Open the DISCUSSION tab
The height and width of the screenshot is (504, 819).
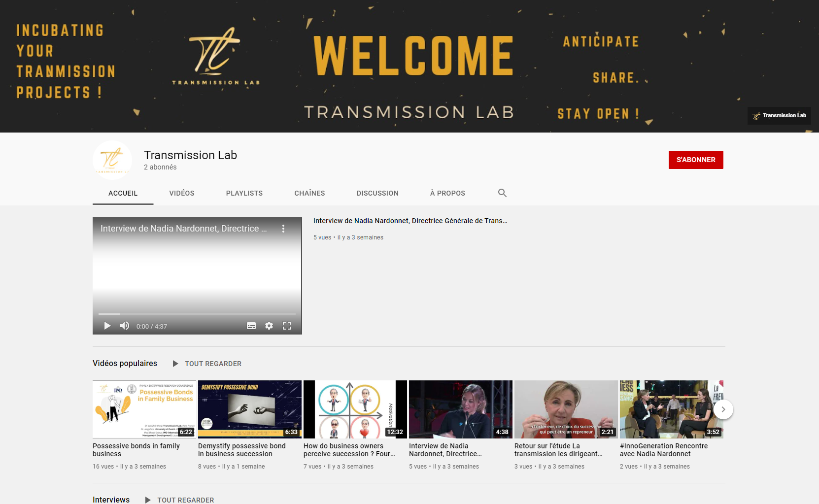click(x=377, y=193)
